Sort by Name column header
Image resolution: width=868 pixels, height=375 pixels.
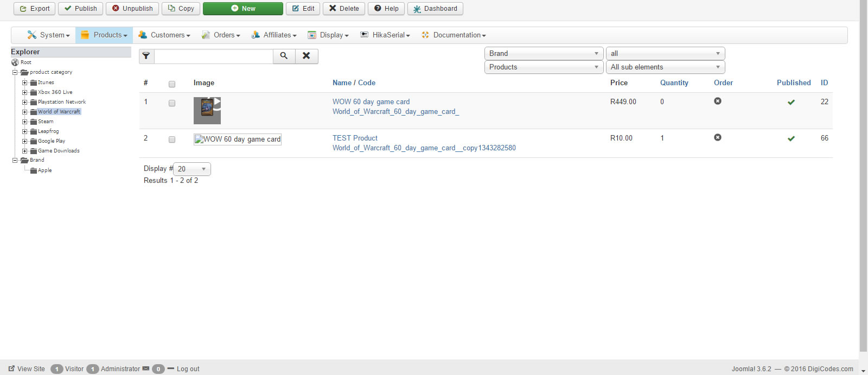(x=342, y=82)
